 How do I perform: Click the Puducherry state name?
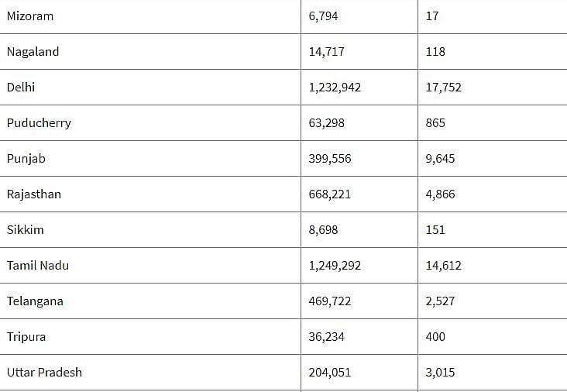(x=39, y=123)
